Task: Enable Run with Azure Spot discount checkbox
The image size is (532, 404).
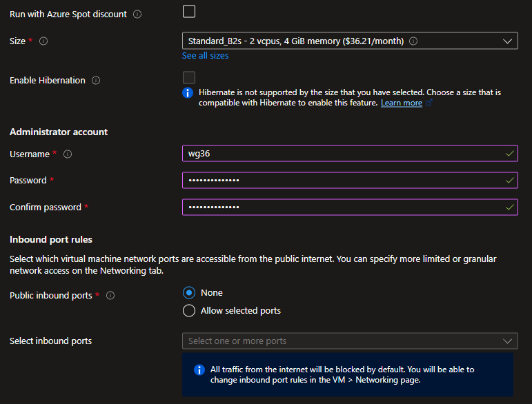Action: (189, 12)
